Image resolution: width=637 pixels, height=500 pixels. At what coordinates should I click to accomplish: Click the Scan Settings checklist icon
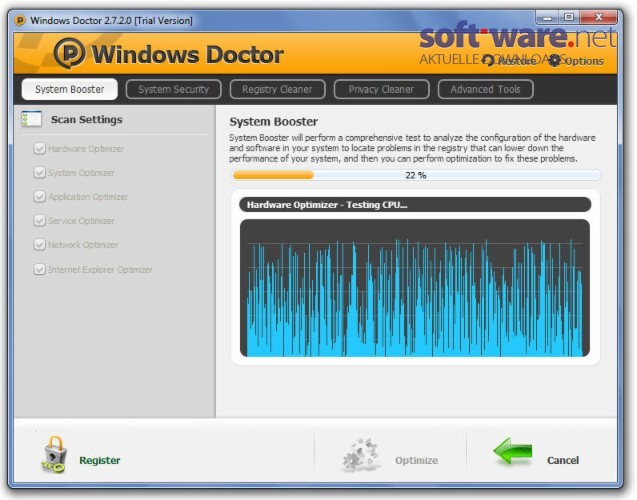tap(32, 119)
